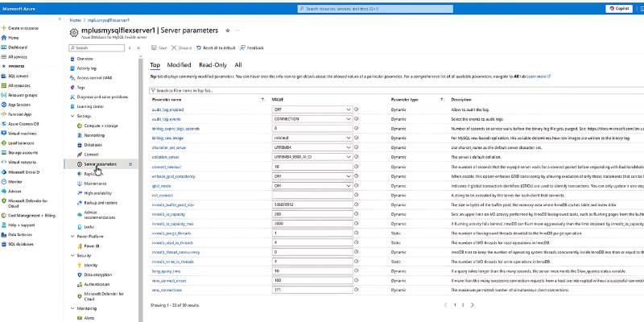Click the Home breadcrumb link

(x=75, y=19)
